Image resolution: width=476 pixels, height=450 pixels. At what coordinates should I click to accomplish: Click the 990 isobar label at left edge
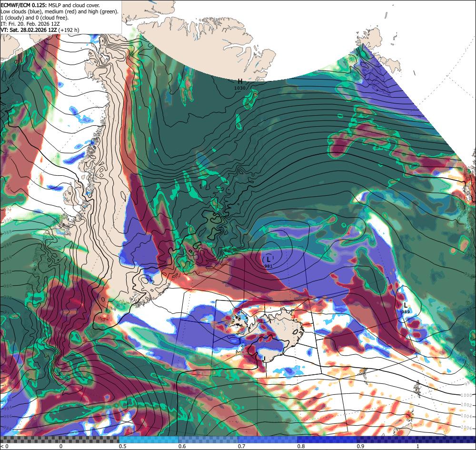pos(7,220)
